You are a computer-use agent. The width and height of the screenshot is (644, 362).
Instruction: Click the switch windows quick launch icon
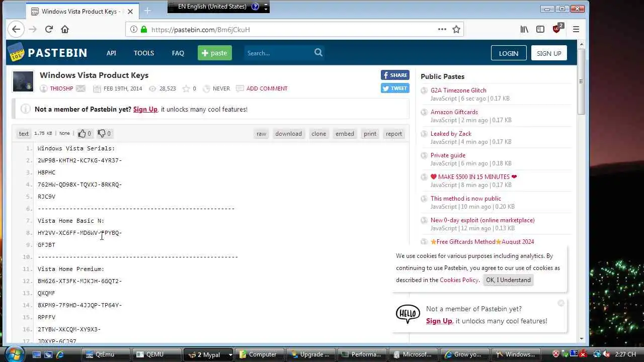[x=48, y=354]
